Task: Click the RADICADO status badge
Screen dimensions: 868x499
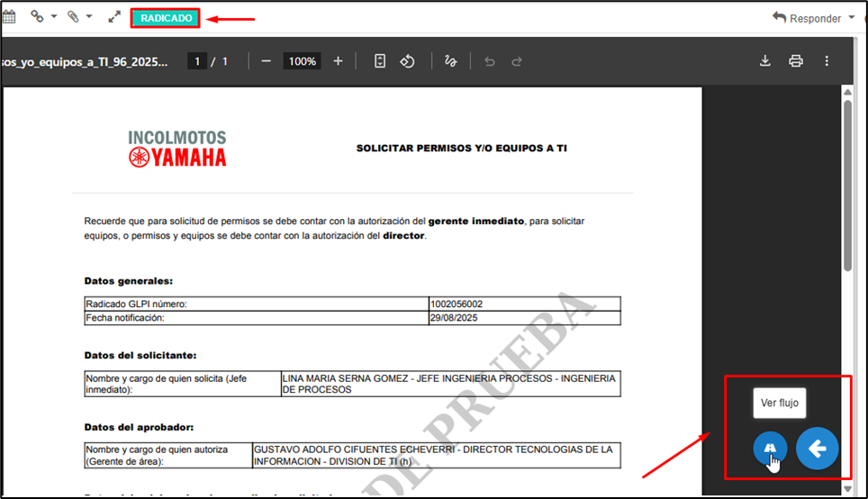Action: (x=167, y=18)
